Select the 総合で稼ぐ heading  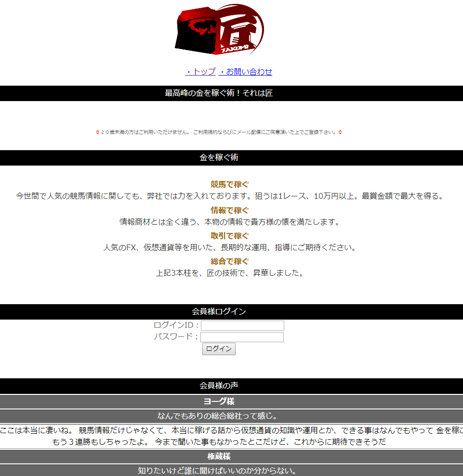pos(230,261)
